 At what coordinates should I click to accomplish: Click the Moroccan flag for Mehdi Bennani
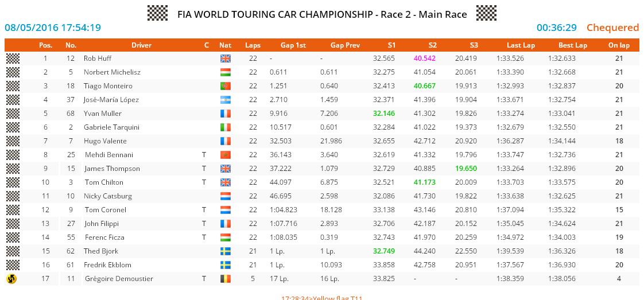tap(226, 155)
